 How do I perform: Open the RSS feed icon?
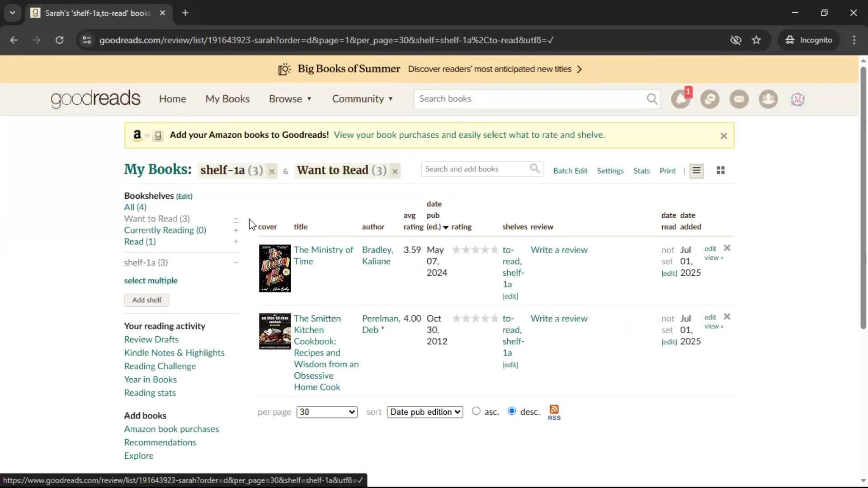[554, 412]
